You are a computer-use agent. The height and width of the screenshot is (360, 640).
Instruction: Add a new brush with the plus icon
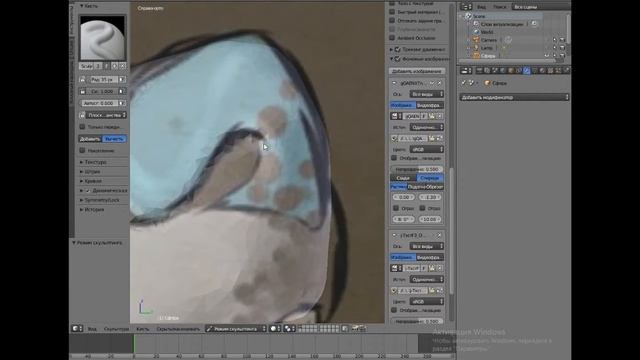(115, 66)
